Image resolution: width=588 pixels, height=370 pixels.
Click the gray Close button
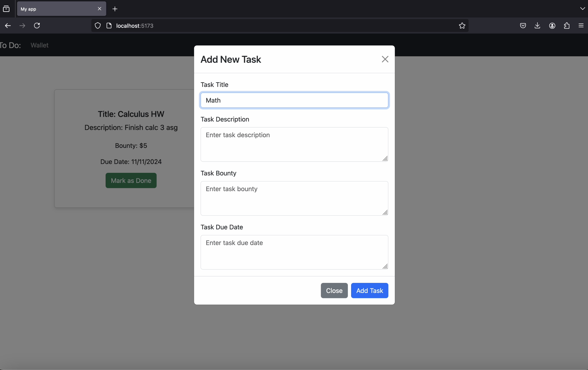tap(334, 290)
